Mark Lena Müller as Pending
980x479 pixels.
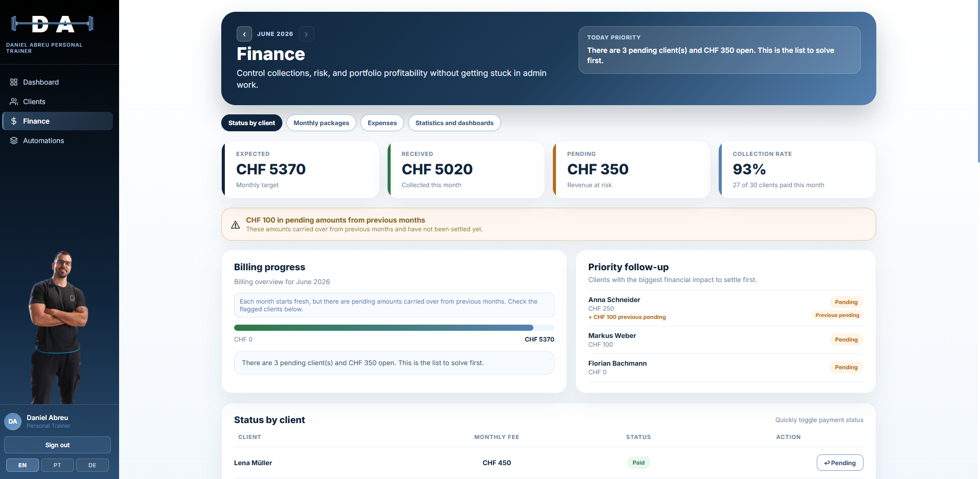point(840,463)
